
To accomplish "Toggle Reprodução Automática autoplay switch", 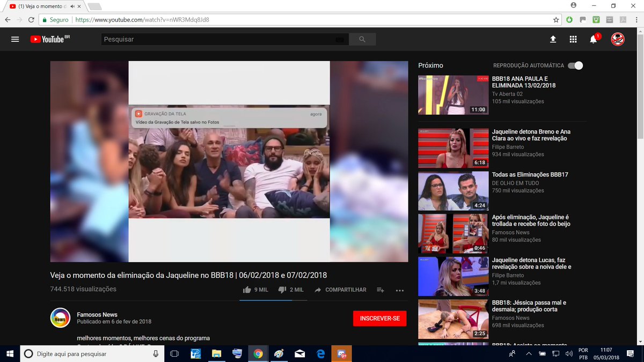I will 575,65.
